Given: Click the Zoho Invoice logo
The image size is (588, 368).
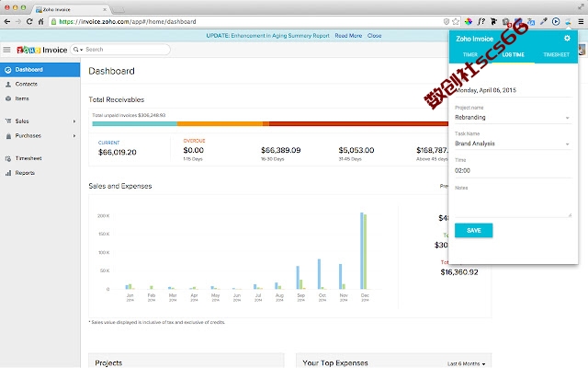Looking at the screenshot, I should pyautogui.click(x=41, y=50).
